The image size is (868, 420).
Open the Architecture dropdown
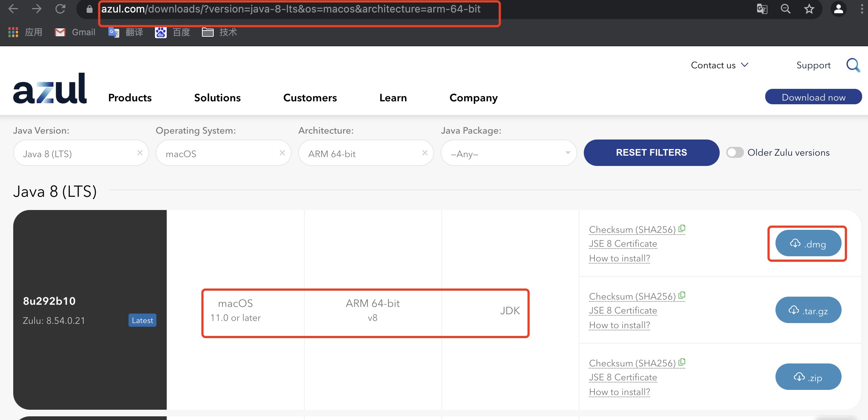pos(366,153)
